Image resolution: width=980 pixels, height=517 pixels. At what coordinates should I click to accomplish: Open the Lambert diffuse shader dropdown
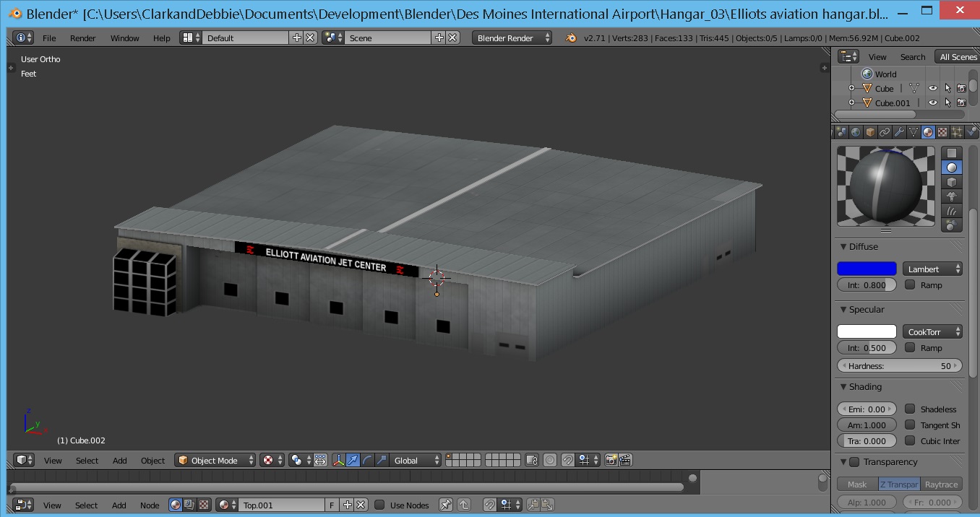[932, 269]
